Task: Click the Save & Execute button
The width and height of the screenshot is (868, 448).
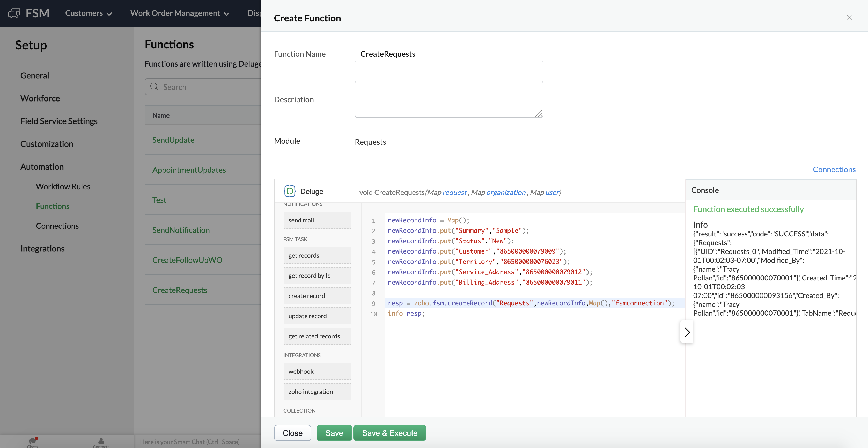Action: click(x=389, y=433)
